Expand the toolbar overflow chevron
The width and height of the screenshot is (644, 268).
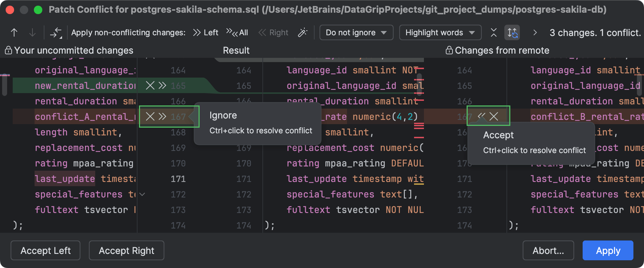point(535,33)
